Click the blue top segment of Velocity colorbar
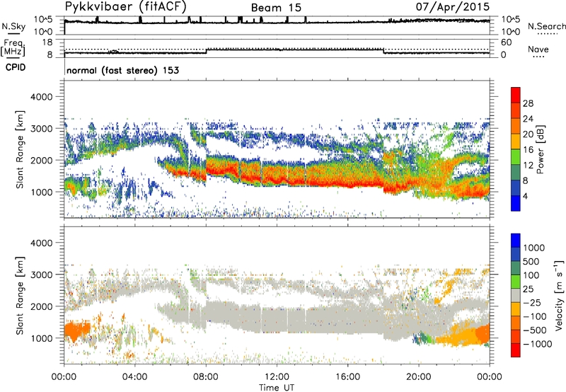Image resolution: width=566 pixels, height=392 pixels. point(516,241)
